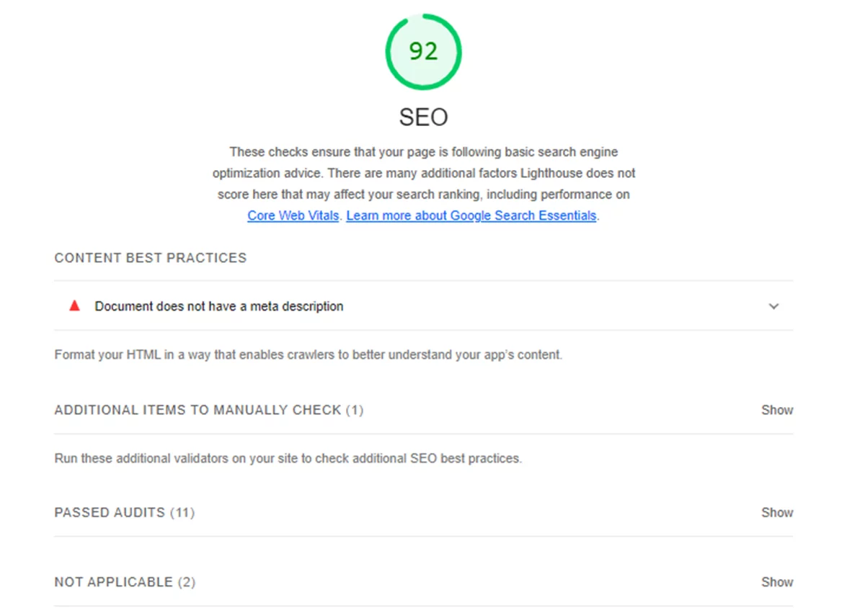Open the Core Web Vitals link
Viewport: 865px width, 616px height.
(293, 215)
